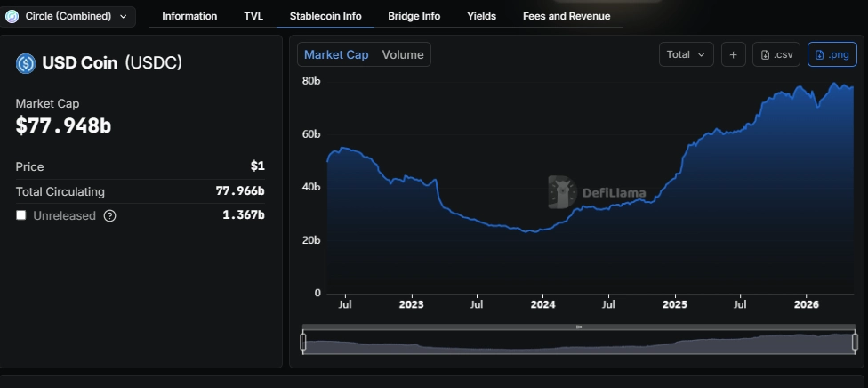Click the Circle logo icon in the selector
The height and width of the screenshot is (388, 868).
coord(12,17)
